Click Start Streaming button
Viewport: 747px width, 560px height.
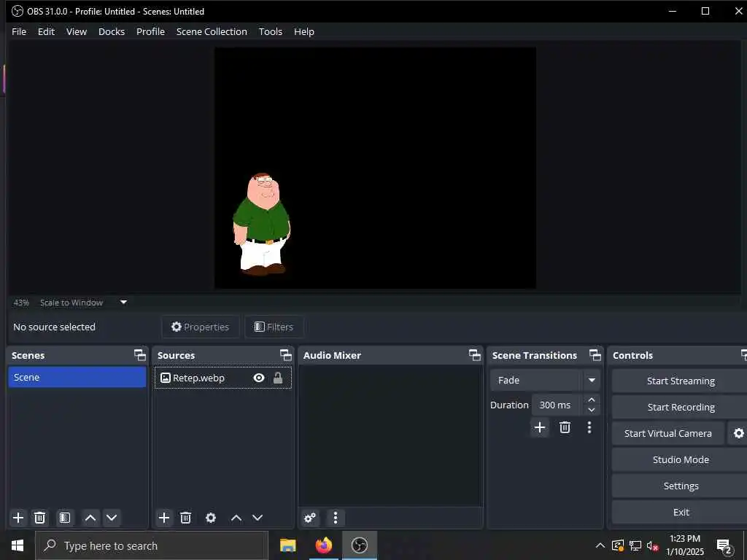point(680,381)
